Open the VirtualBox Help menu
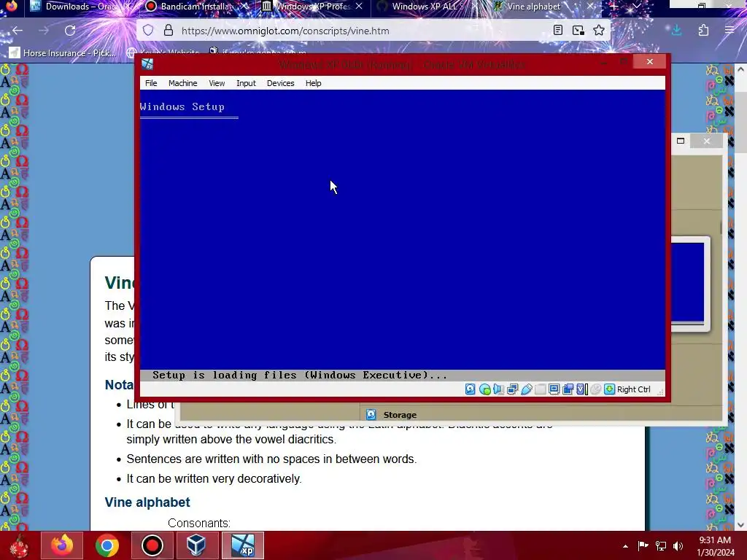Screen dimensions: 747x560 click(x=313, y=83)
